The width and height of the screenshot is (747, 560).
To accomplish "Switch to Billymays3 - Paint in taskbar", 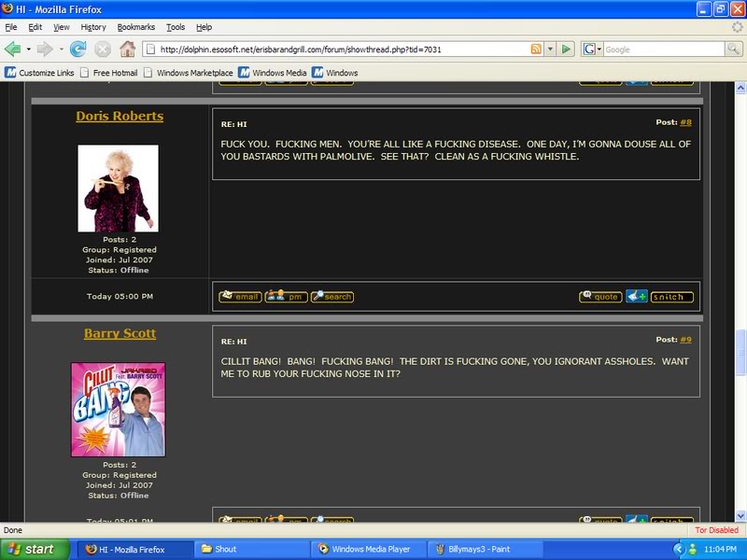I will pyautogui.click(x=485, y=549).
